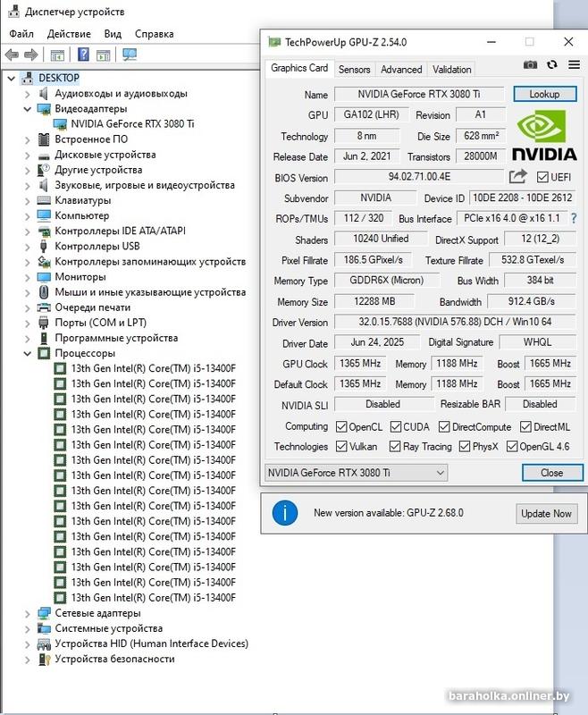Screen dimensions: 588x715
Task: Collapse the Процессоры node
Action: 28,353
